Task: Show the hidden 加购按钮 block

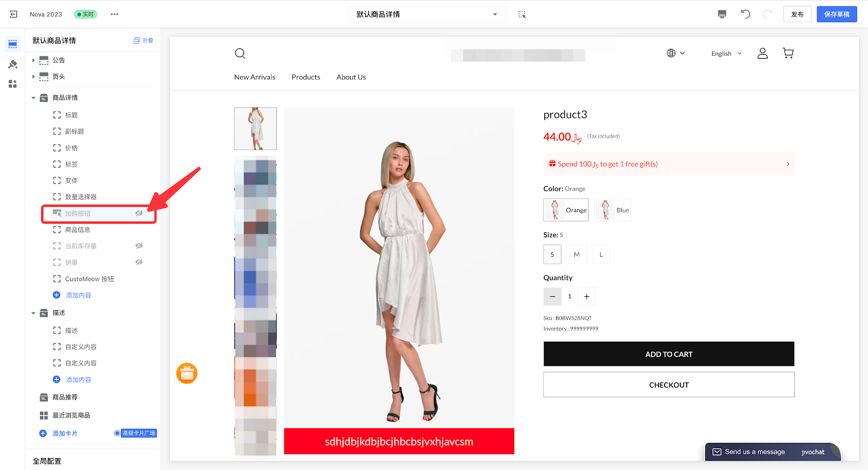Action: [139, 213]
